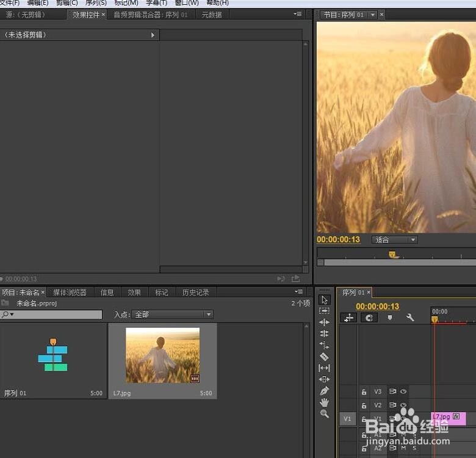Switch to the 源: (无剪辑) tab
The width and height of the screenshot is (476, 458).
26,15
